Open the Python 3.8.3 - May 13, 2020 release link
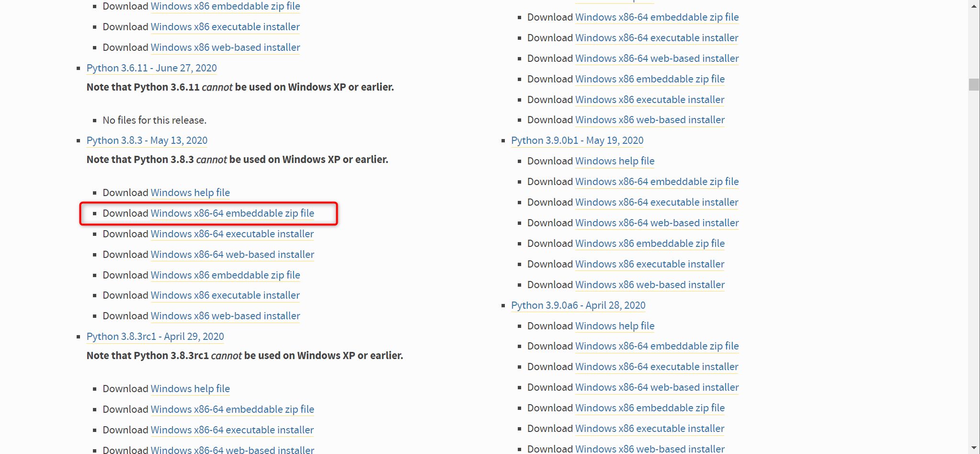Viewport: 980px width, 454px height. (147, 140)
